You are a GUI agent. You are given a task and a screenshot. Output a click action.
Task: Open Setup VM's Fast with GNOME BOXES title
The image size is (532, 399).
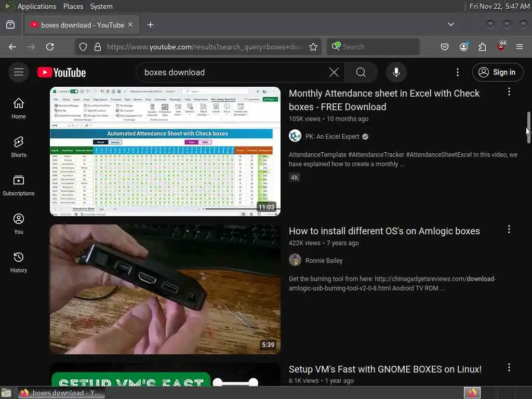(385, 369)
